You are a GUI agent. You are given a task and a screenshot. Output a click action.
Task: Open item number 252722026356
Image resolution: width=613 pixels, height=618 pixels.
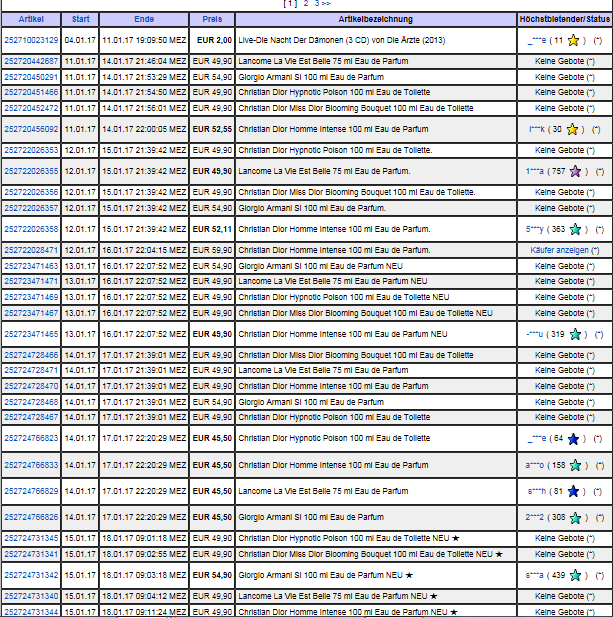point(31,192)
